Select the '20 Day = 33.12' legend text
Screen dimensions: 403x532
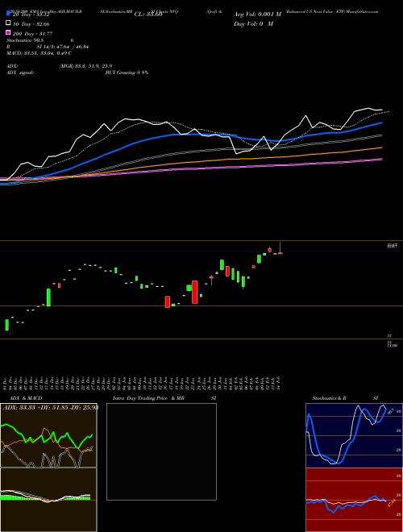31,15
